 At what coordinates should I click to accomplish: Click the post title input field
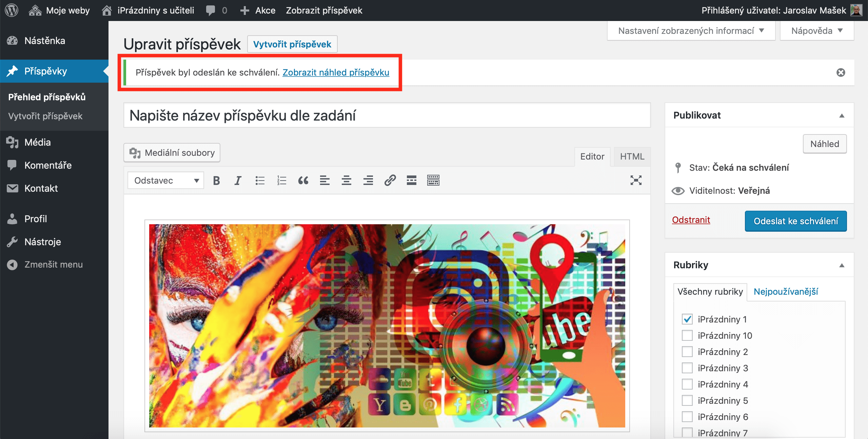(387, 116)
